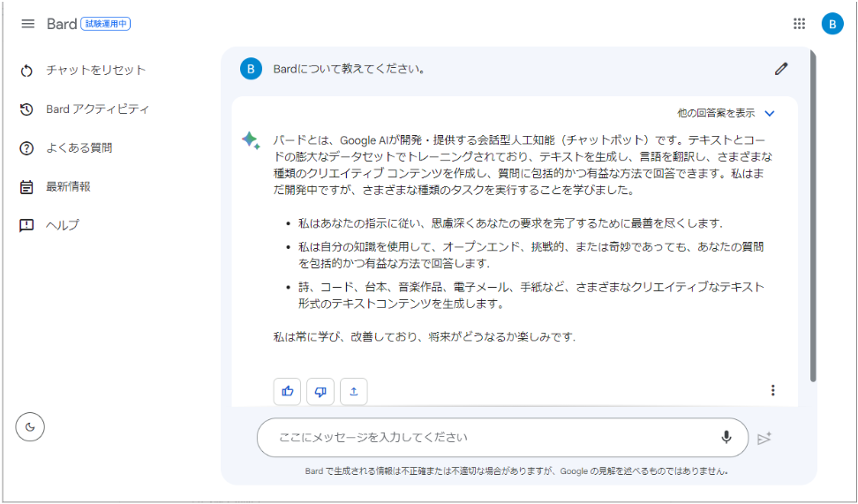Click the prompt text Bardについて教えてください。
Image resolution: width=858 pixels, height=504 pixels.
click(x=350, y=70)
